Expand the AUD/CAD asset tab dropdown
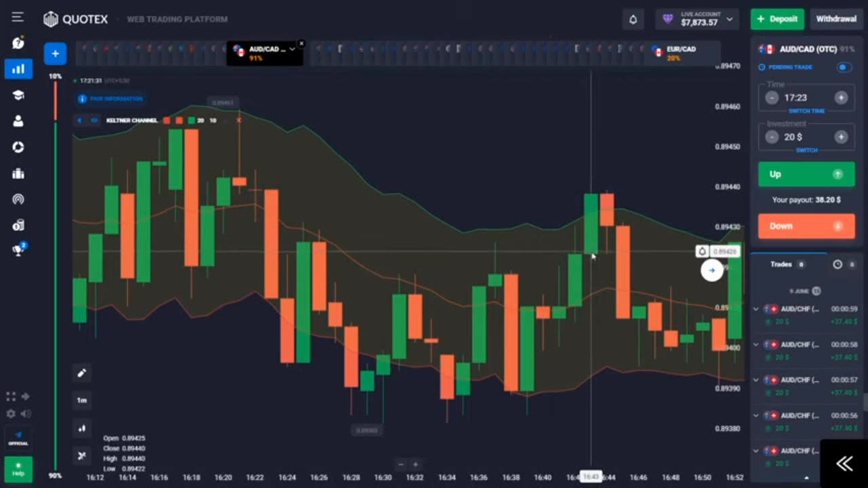The width and height of the screenshot is (868, 488). point(292,49)
